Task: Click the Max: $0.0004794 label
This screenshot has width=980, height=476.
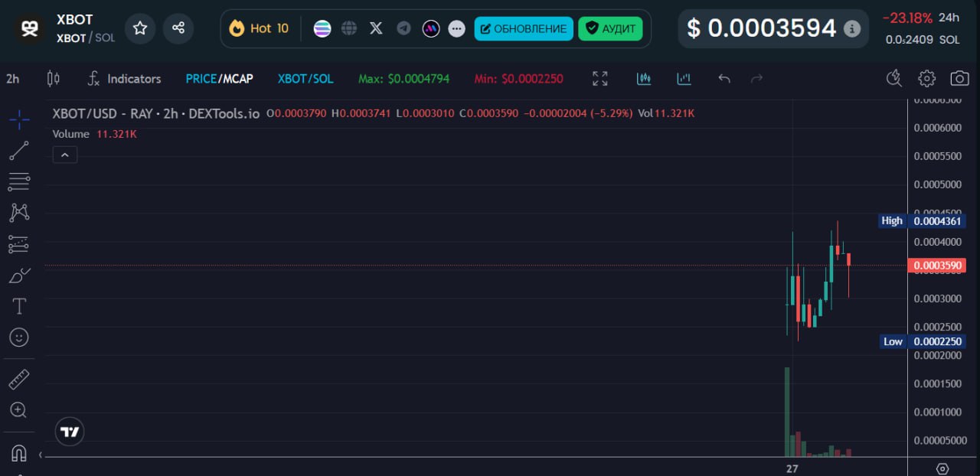Action: [x=403, y=79]
